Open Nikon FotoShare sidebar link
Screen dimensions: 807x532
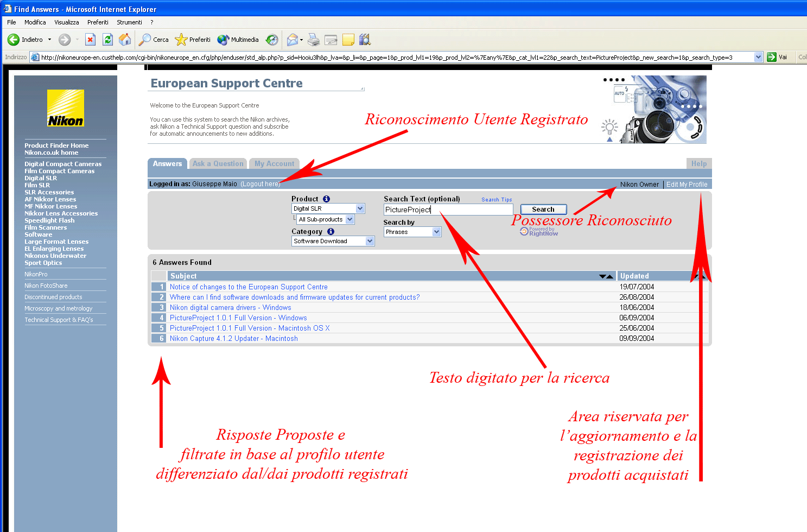click(46, 286)
